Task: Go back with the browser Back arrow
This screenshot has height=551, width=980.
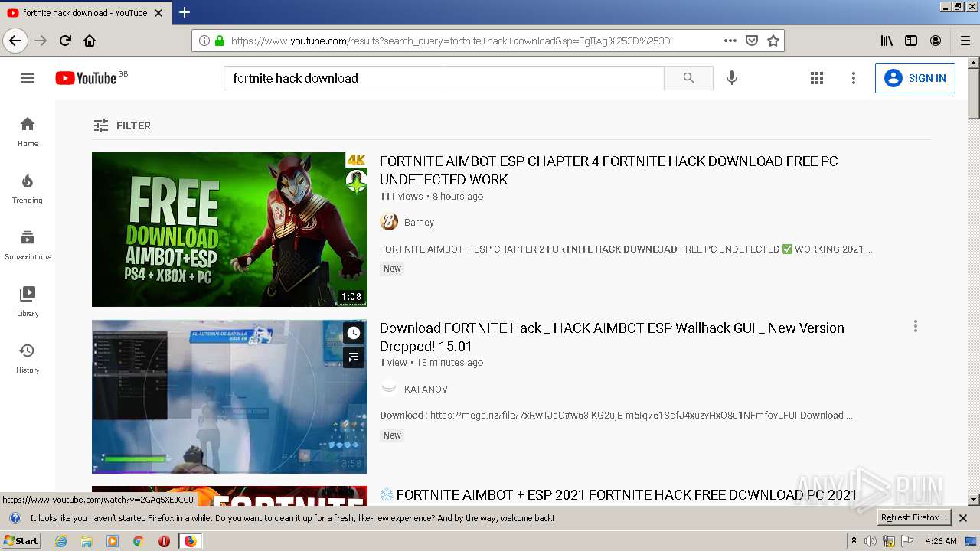Action: pyautogui.click(x=15, y=41)
